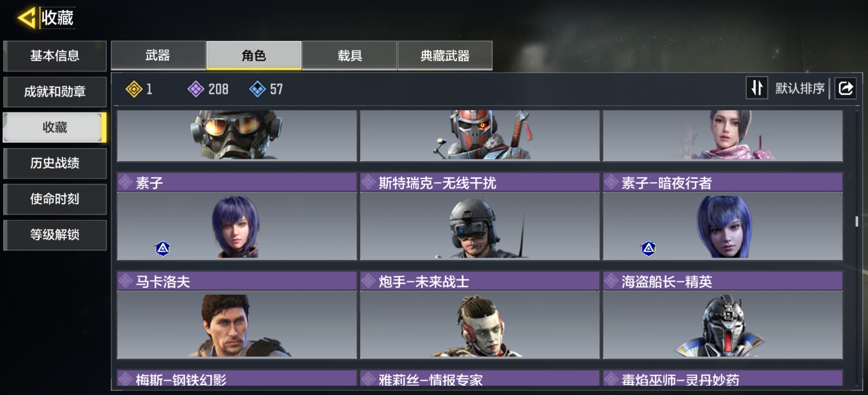
Task: Click the yellow back arrow icon
Action: tap(27, 17)
